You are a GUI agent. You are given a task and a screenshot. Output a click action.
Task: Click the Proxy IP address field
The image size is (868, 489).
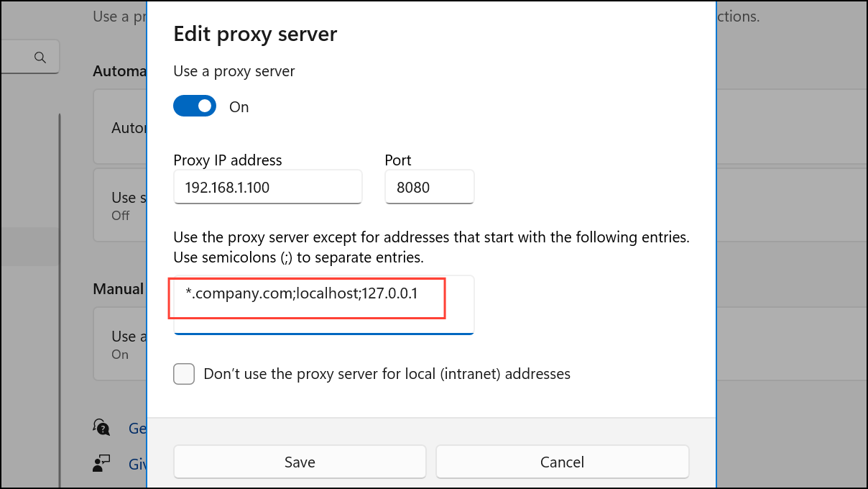(x=267, y=188)
